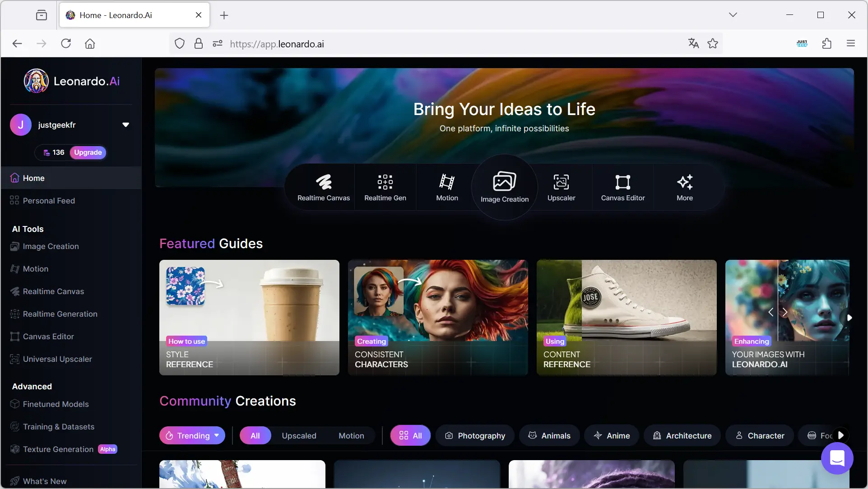This screenshot has height=489, width=868.
Task: Reload the current page
Action: click(x=66, y=43)
